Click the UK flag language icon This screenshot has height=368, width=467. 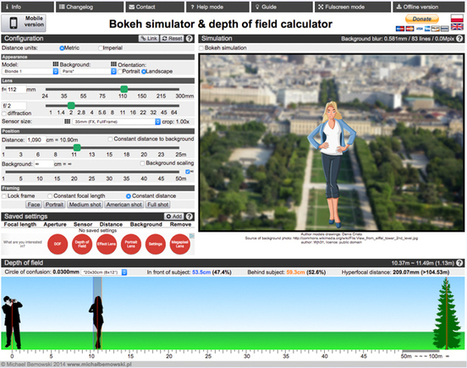(457, 27)
